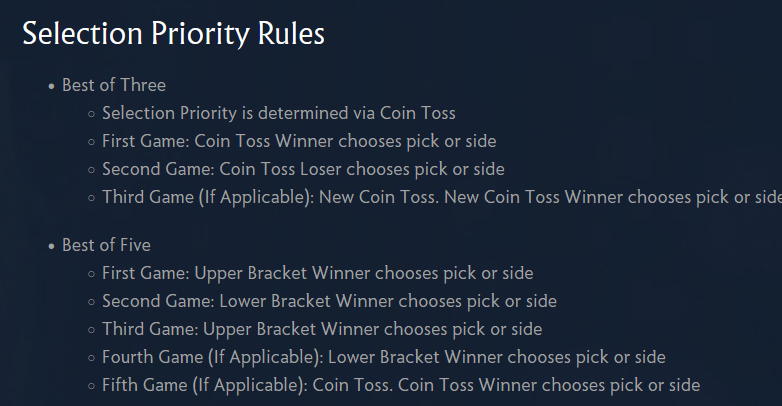Click '(If Applicable)' in the Third Game coin toss line

257,198
